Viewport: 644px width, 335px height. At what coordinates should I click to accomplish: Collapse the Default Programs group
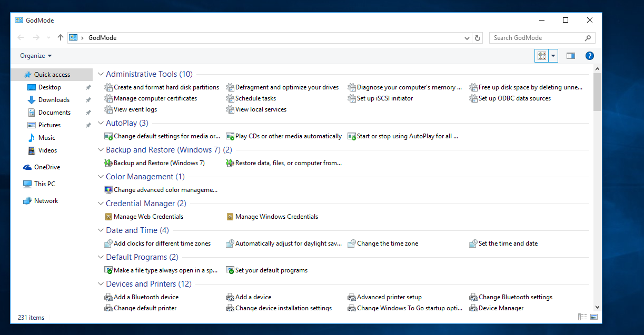(101, 257)
